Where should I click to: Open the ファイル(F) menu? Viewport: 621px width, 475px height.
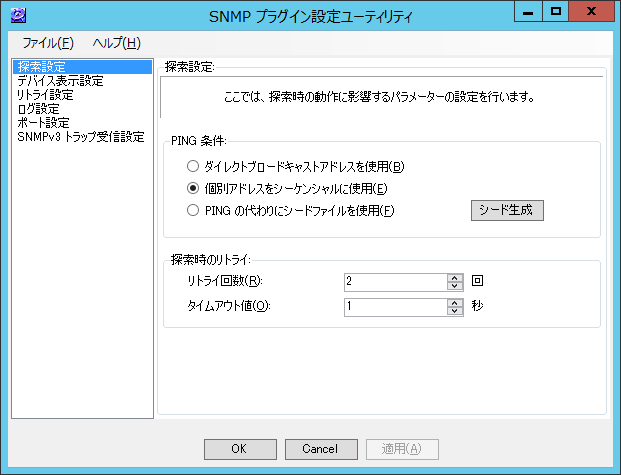click(48, 43)
